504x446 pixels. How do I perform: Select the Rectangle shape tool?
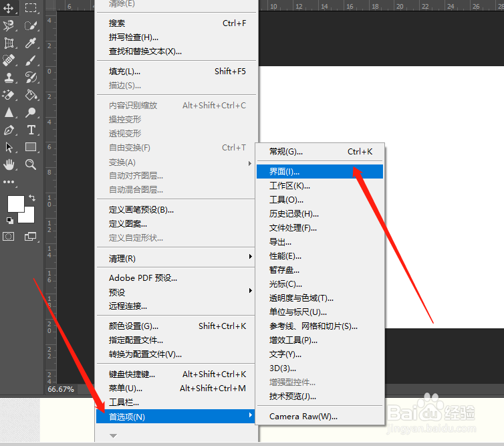click(31, 147)
